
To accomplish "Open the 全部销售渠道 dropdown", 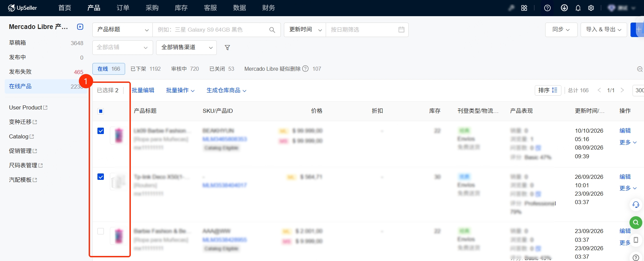I will (186, 47).
